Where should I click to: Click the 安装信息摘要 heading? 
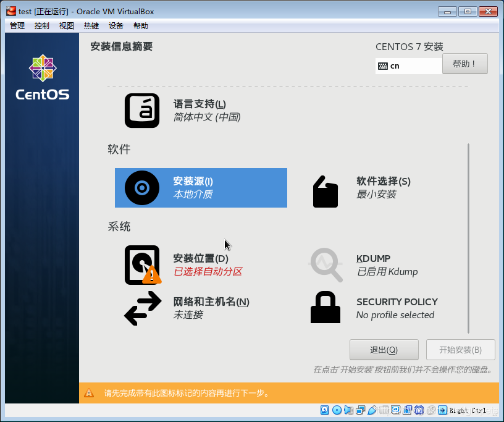(x=122, y=46)
